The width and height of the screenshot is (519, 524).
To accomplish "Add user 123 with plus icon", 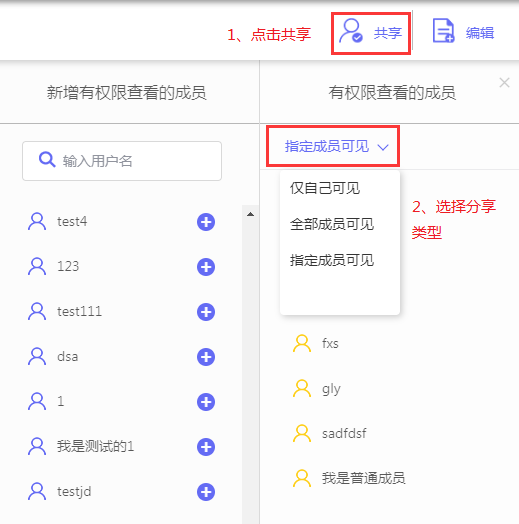I will (x=206, y=267).
